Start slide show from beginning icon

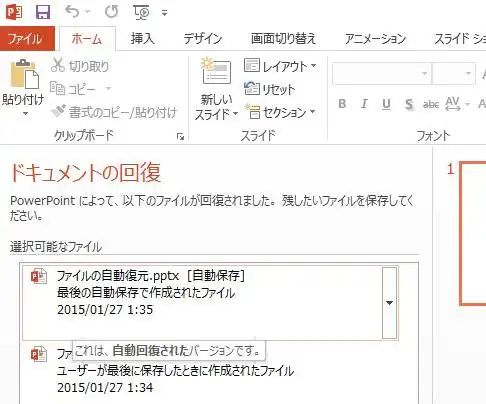click(142, 13)
